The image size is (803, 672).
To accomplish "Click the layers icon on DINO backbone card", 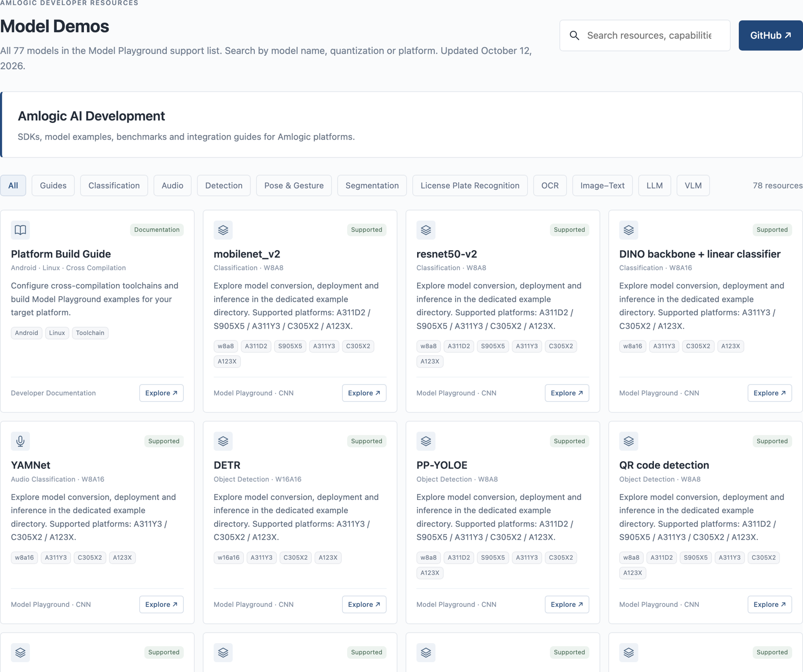I will pyautogui.click(x=629, y=230).
